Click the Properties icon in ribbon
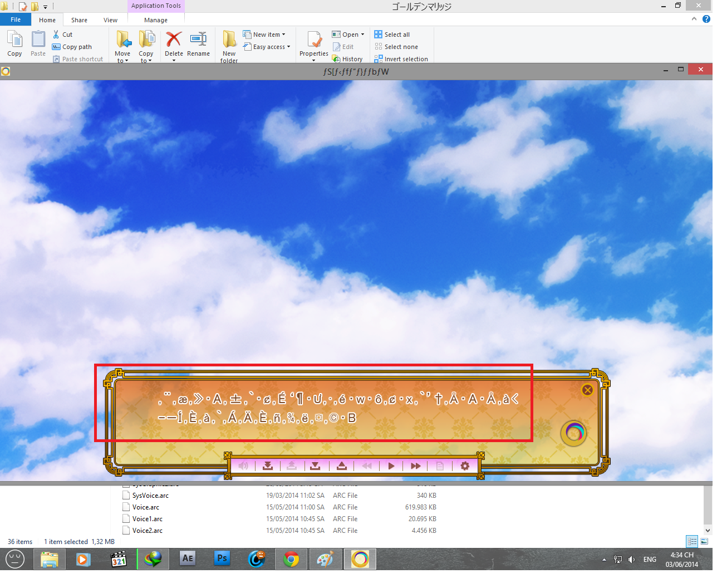Image resolution: width=717 pixels, height=588 pixels. pyautogui.click(x=314, y=40)
